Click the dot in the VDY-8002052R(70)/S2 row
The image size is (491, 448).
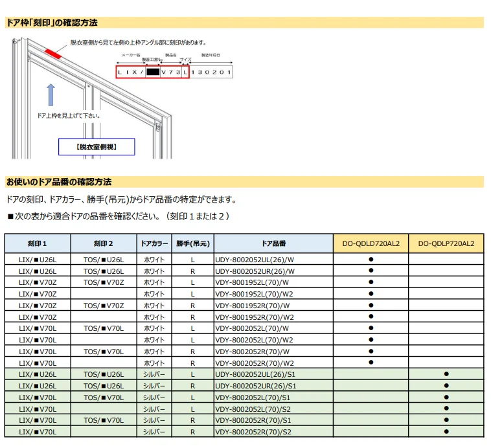point(446,431)
